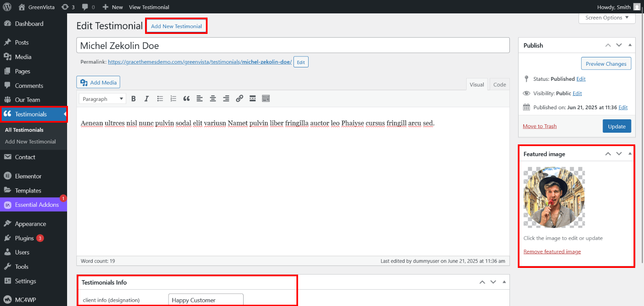Image resolution: width=644 pixels, height=306 pixels.
Task: Apply italic formatting in editor toolbar
Action: pyautogui.click(x=146, y=99)
